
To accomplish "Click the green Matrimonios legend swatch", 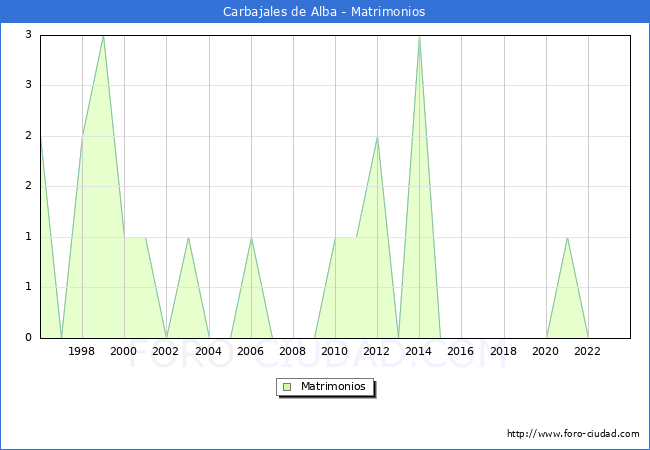I will 287,387.
